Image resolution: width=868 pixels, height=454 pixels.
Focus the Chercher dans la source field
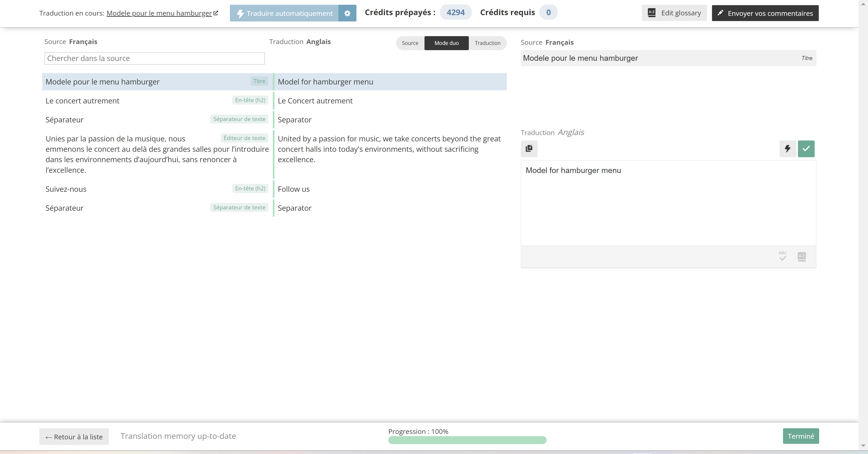click(x=155, y=58)
